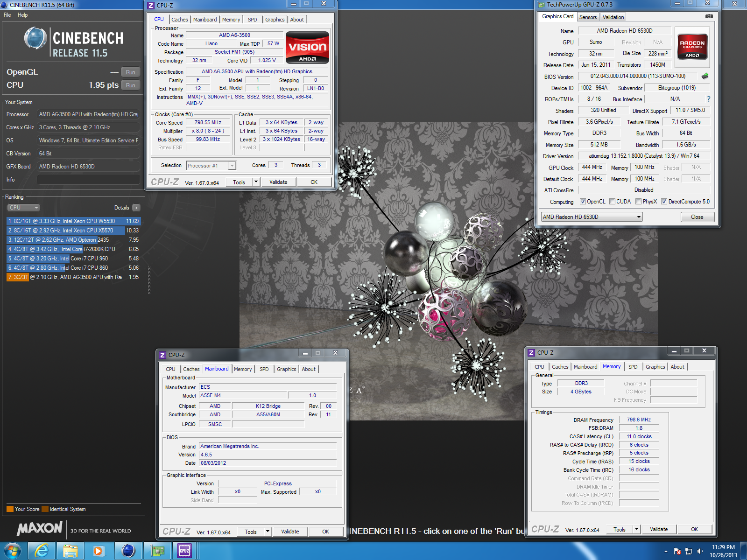Select ranking row AMD A6-3500 APU
Viewport: 747px width, 560px height.
point(73,277)
